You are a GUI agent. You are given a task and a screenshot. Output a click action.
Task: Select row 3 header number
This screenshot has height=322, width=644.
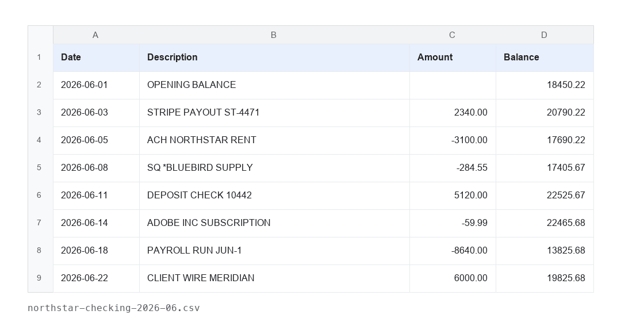[x=40, y=113]
